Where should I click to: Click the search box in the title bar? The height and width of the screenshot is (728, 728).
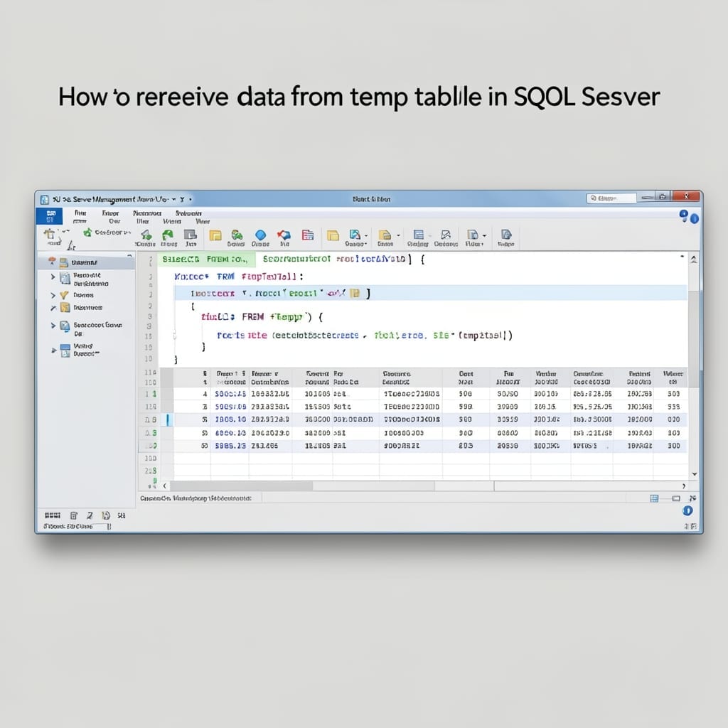point(611,198)
